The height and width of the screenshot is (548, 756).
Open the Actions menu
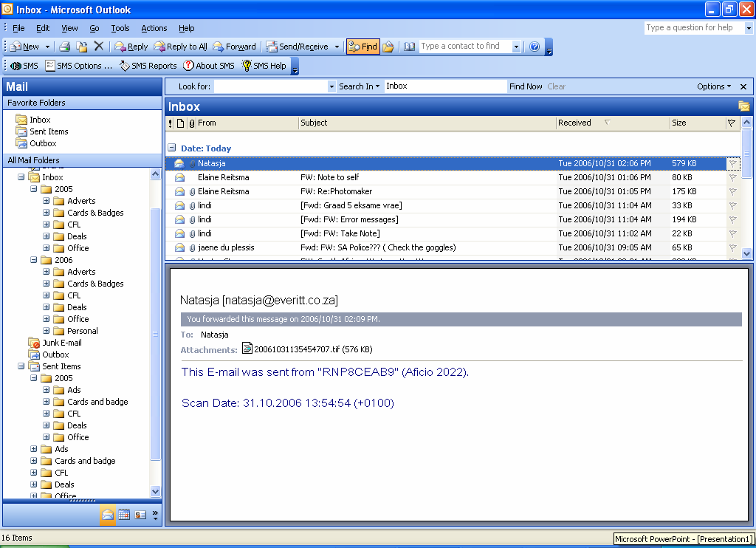click(x=154, y=28)
